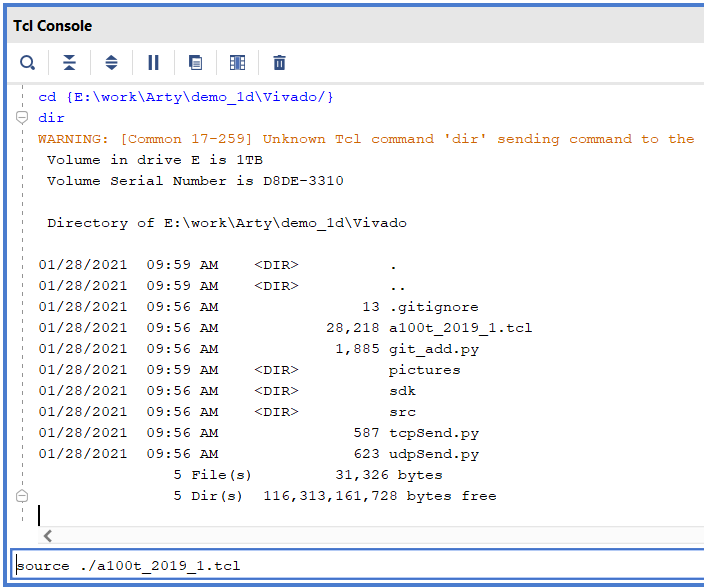Clear the console with trash icon
This screenshot has width=704, height=588.
pyautogui.click(x=279, y=62)
